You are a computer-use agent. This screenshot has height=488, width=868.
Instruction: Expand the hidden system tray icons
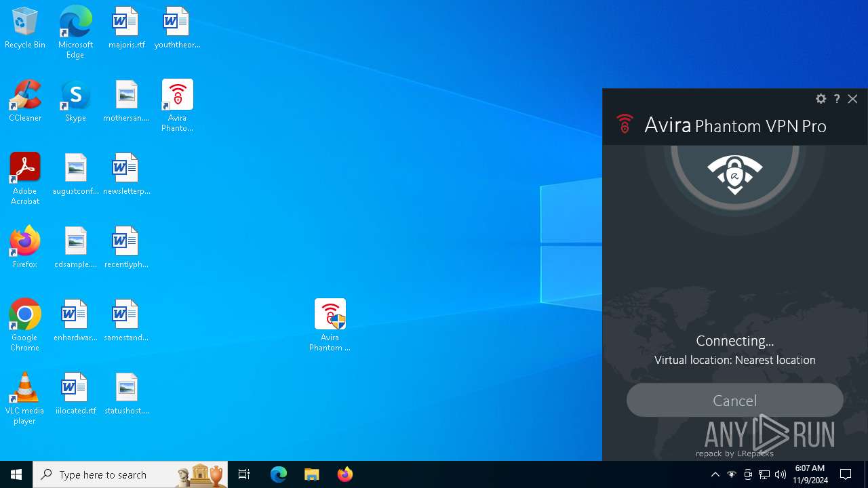pyautogui.click(x=715, y=474)
